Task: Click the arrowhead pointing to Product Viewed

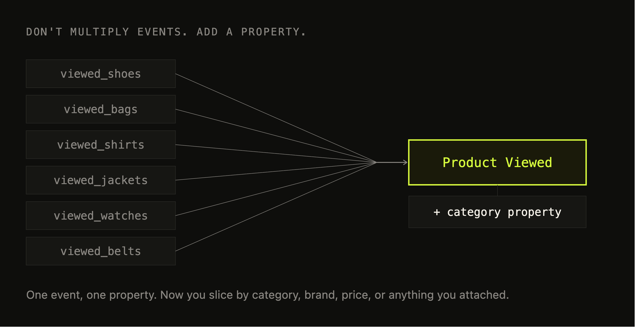Action: [x=405, y=162]
